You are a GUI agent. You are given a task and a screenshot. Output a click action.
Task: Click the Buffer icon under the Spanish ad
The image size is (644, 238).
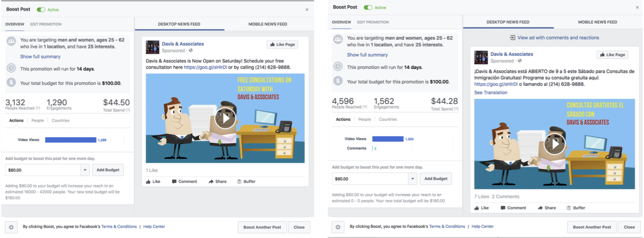click(x=569, y=208)
